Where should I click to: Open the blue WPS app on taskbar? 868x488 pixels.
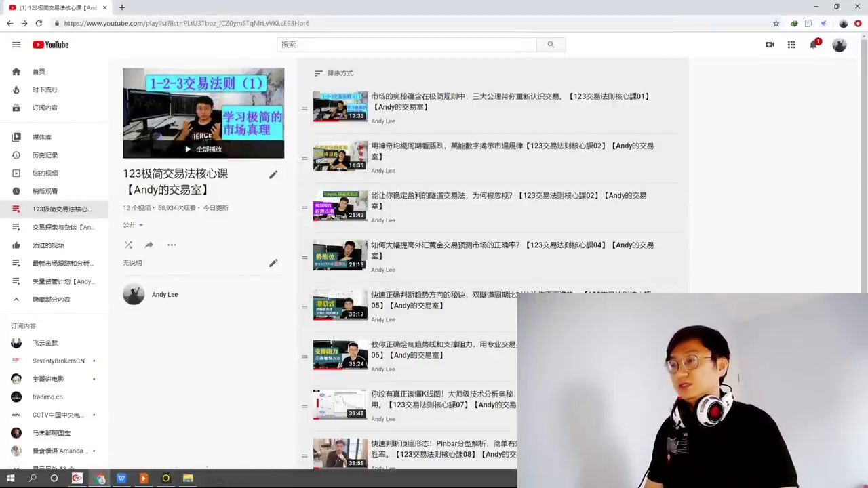coord(121,479)
